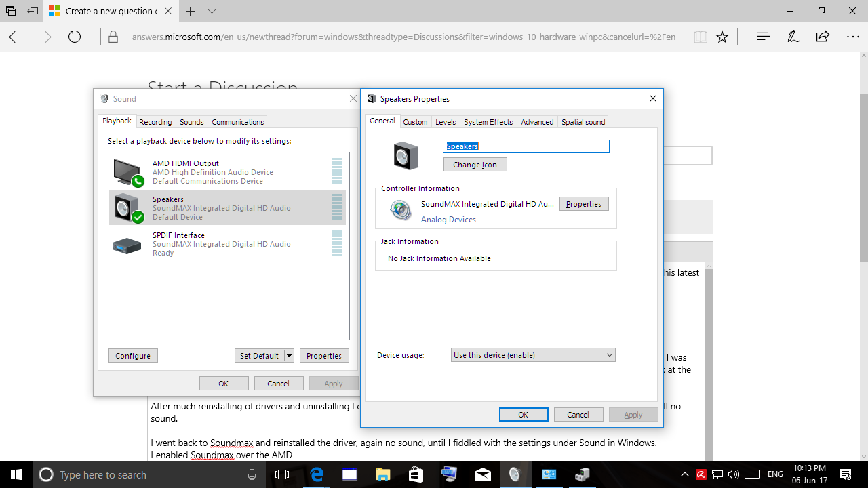Click OK in Speakers Properties

(x=524, y=415)
